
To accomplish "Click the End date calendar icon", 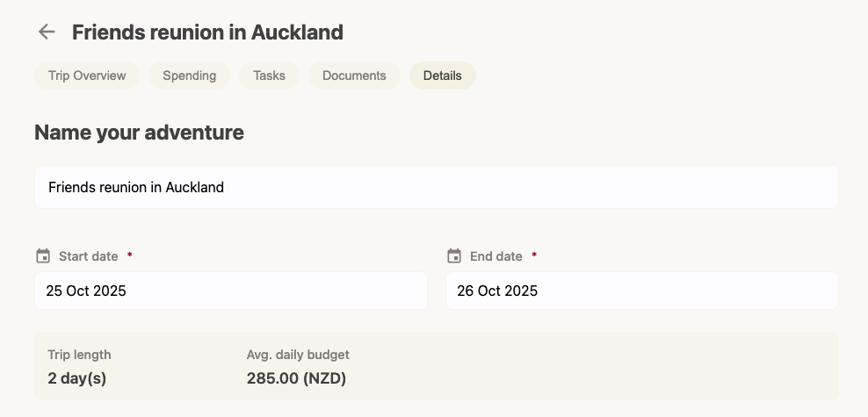I will pos(454,256).
